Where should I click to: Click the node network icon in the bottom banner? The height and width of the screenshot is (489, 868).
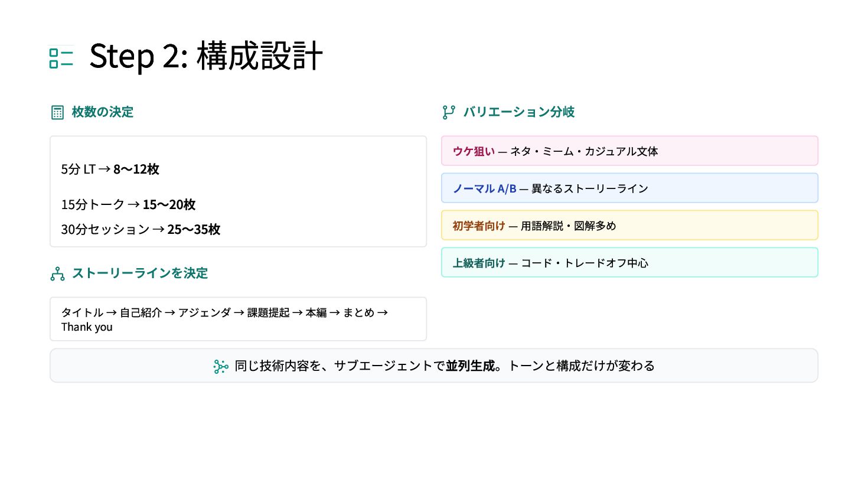click(220, 367)
